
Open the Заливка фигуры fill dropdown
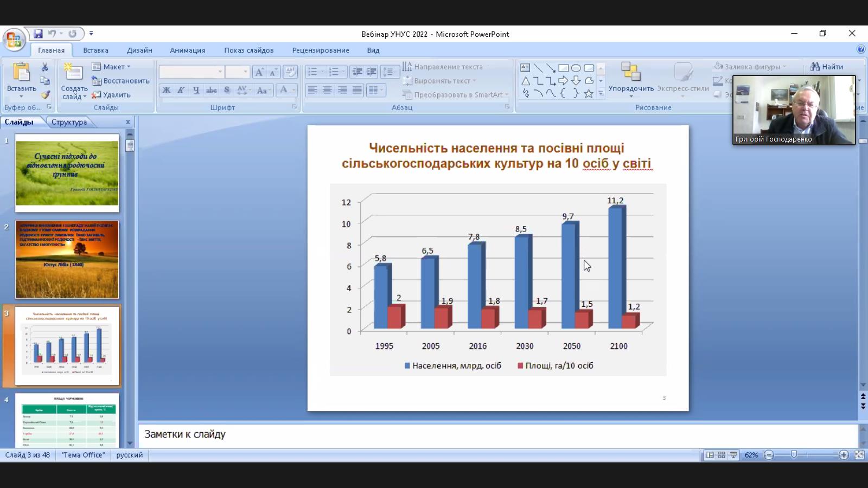click(x=750, y=67)
